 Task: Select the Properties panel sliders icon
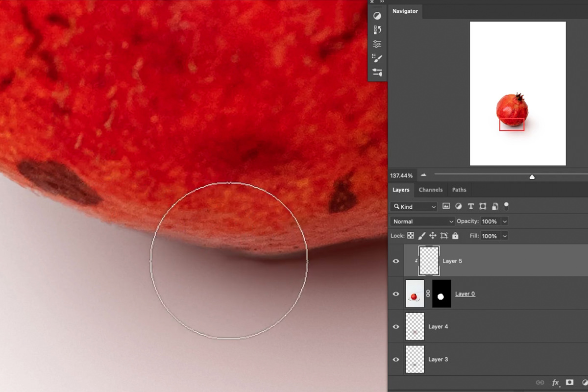tap(376, 44)
